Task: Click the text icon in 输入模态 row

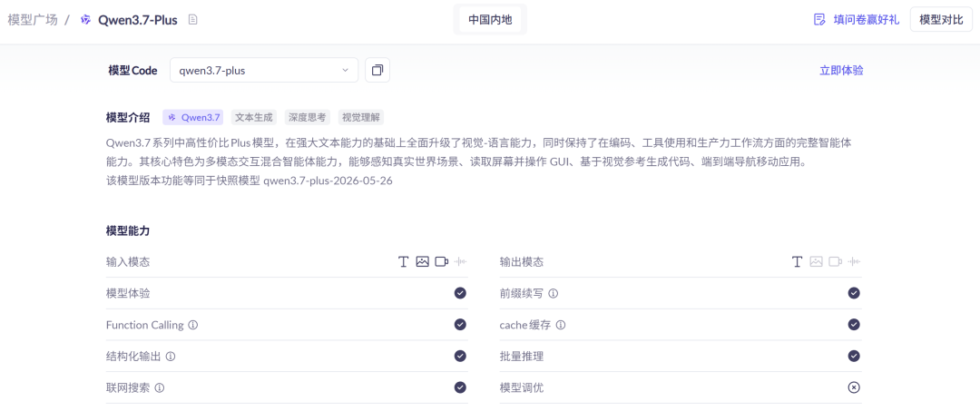Action: pyautogui.click(x=403, y=261)
